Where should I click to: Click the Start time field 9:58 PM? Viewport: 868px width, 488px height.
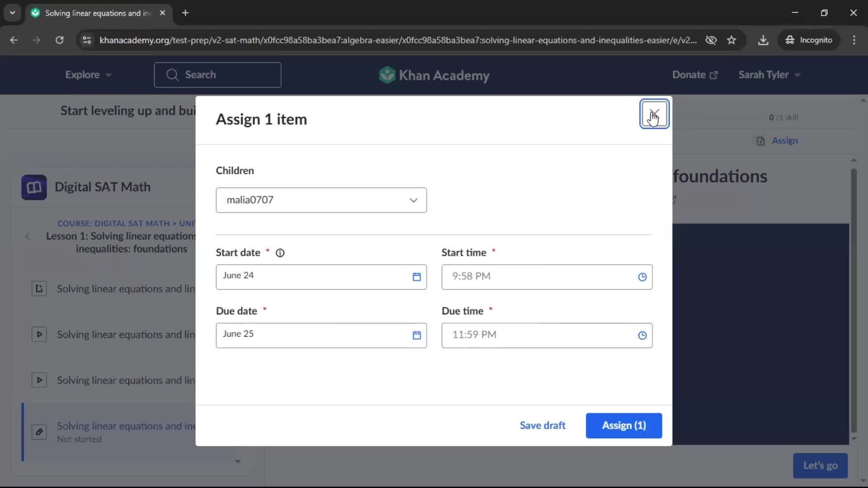pyautogui.click(x=547, y=277)
